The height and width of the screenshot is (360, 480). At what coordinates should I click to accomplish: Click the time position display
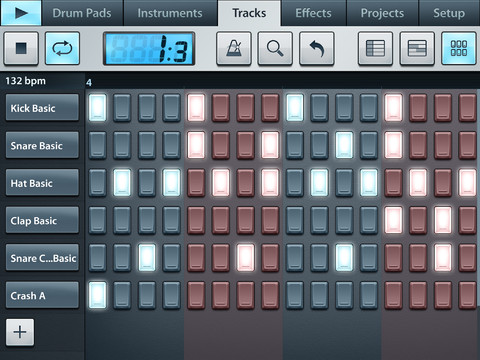[149, 49]
